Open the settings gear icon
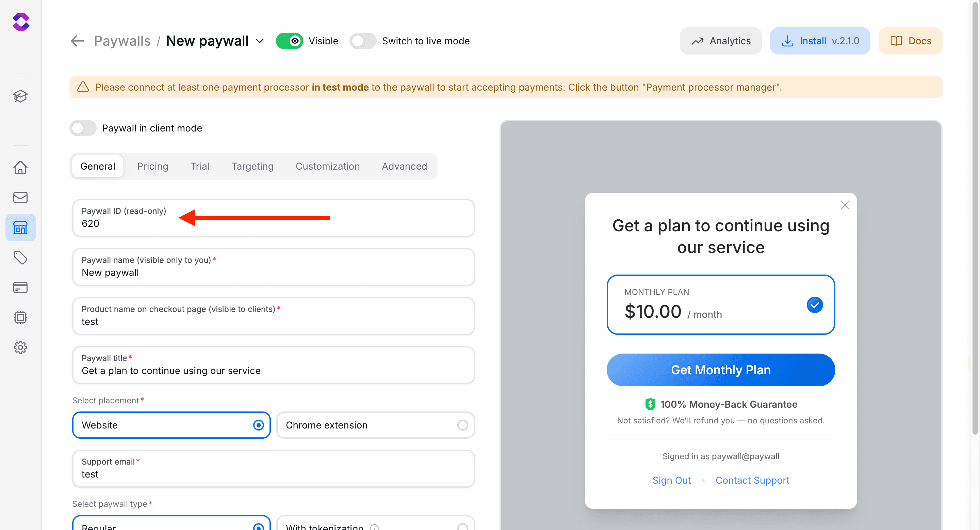This screenshot has width=980, height=530. pyautogui.click(x=20, y=347)
